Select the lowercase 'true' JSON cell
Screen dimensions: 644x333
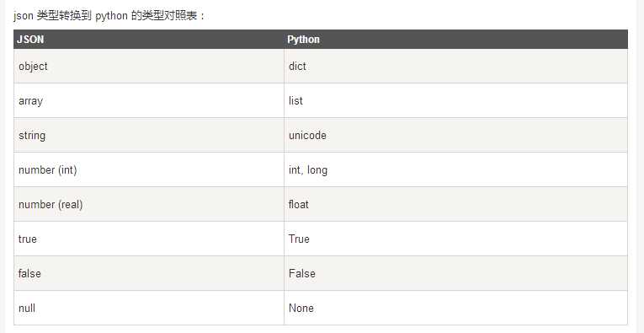(149, 239)
